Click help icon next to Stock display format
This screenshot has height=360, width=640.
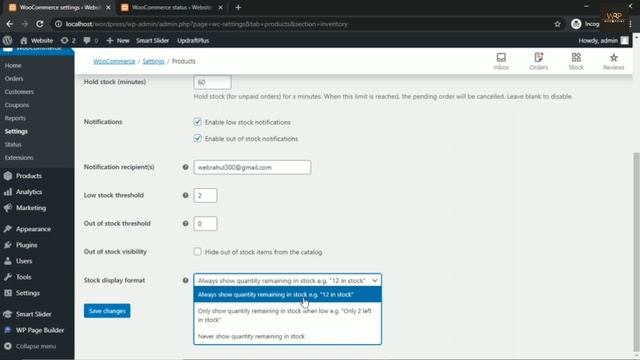[185, 280]
